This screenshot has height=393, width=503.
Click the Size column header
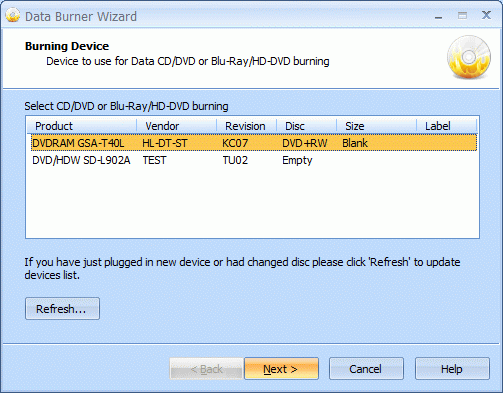click(376, 126)
